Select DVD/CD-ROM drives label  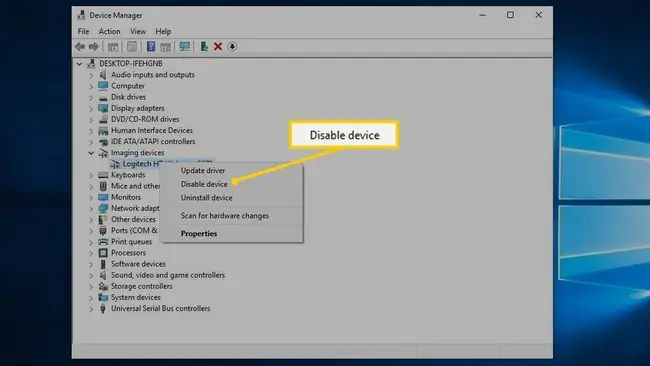point(145,119)
